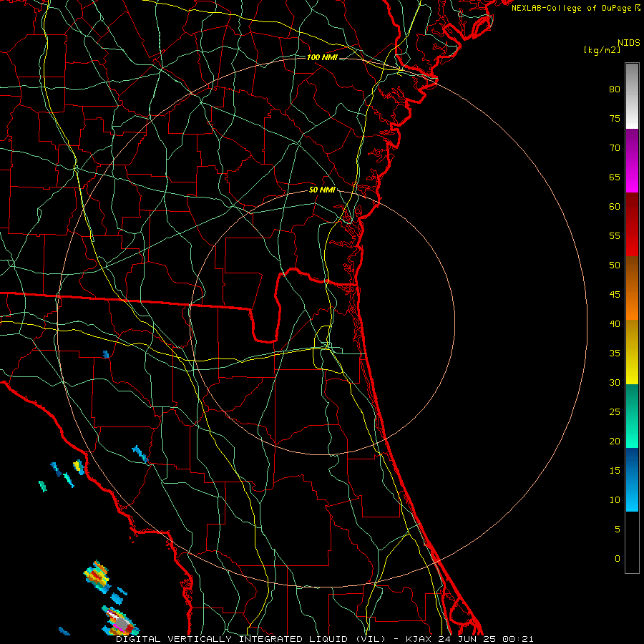Click the 80 value on the scale

615,89
